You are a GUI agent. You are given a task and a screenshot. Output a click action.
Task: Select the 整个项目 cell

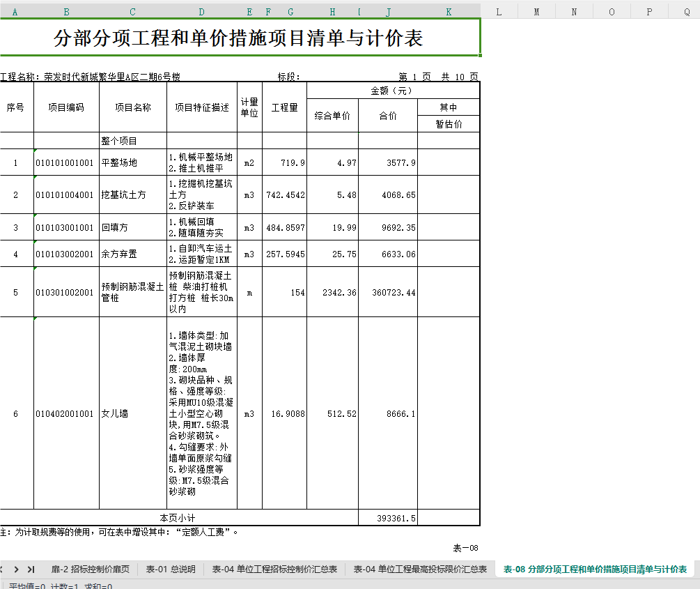[x=133, y=141]
